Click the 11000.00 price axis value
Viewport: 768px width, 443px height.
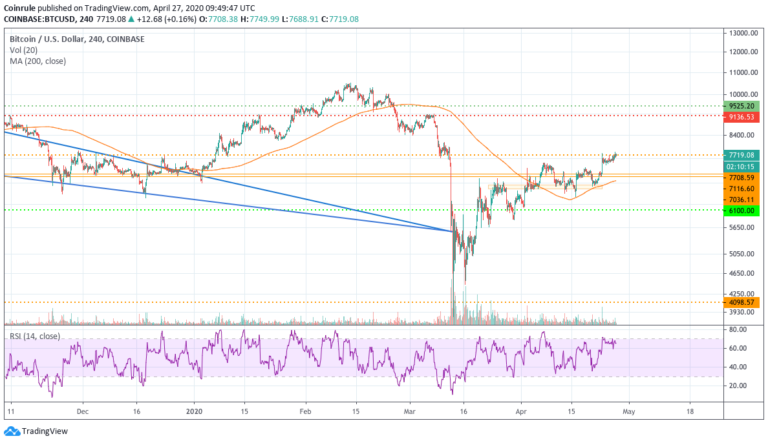tap(744, 73)
